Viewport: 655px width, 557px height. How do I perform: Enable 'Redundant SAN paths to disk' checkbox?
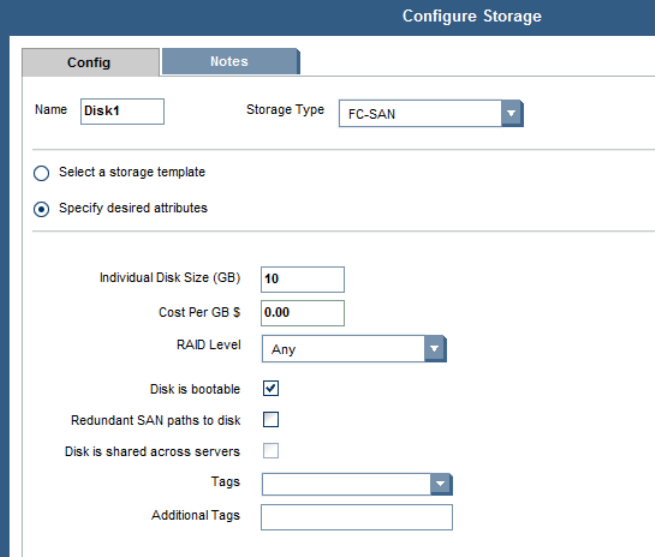pyautogui.click(x=271, y=420)
